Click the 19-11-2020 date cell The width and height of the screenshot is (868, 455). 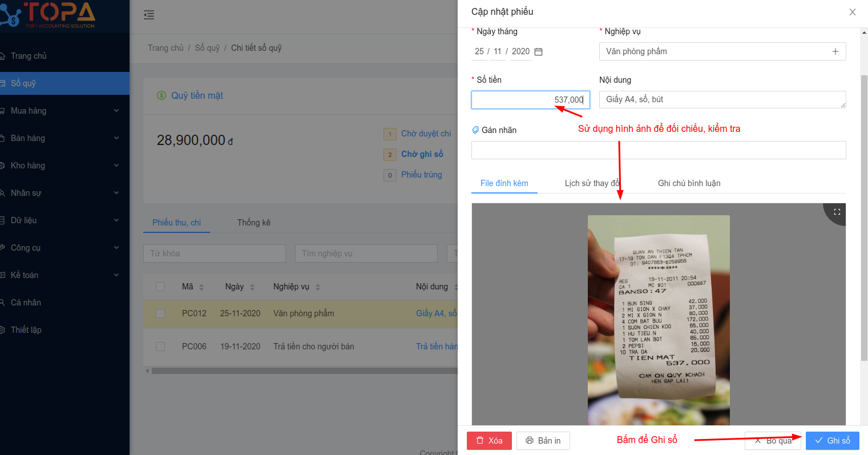(x=240, y=347)
